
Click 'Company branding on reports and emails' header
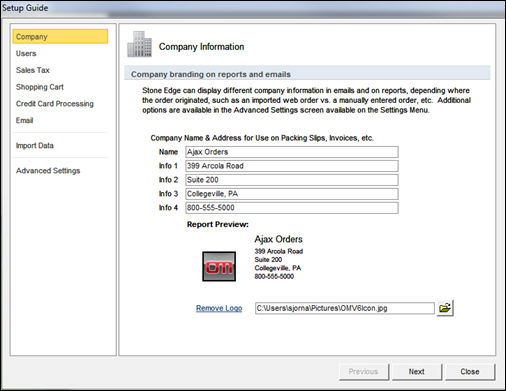pos(211,74)
